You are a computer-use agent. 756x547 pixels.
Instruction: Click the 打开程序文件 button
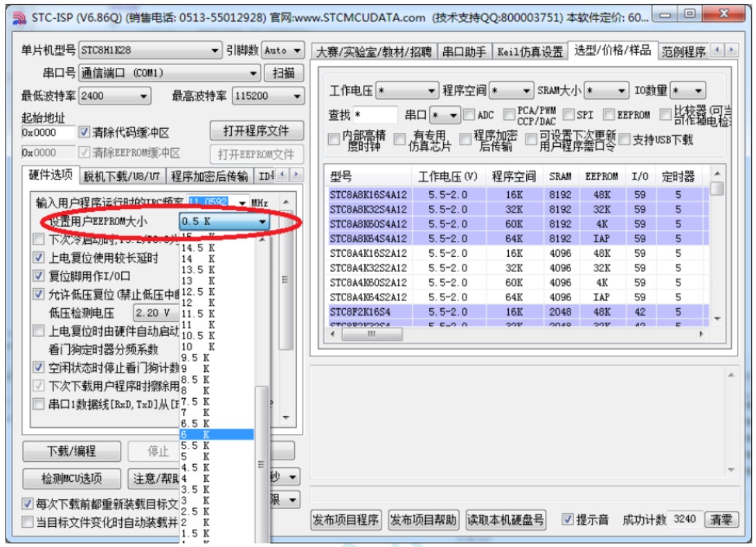click(x=256, y=131)
